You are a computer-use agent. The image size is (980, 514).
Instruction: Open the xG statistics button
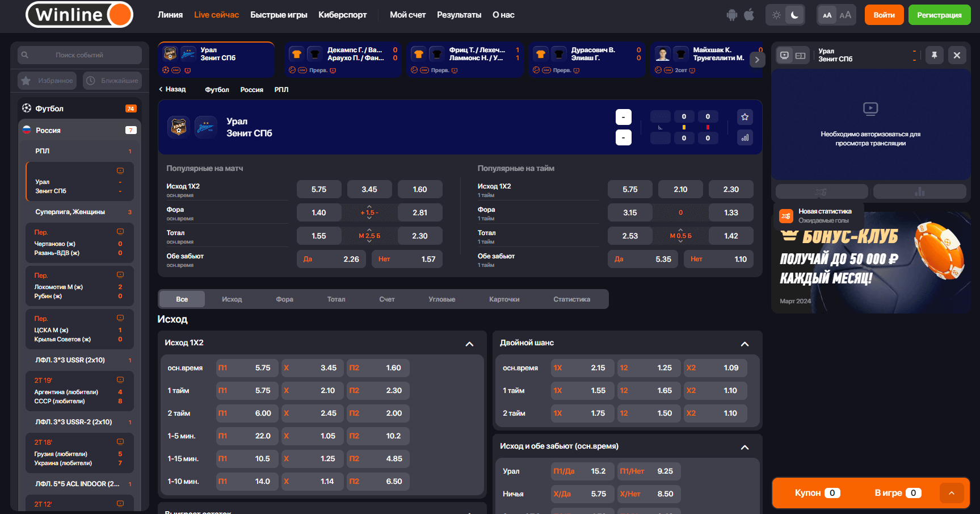click(x=822, y=191)
